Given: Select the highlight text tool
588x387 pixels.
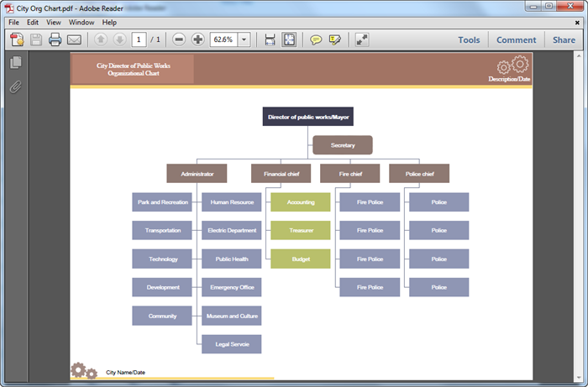Looking at the screenshot, I should coord(335,39).
